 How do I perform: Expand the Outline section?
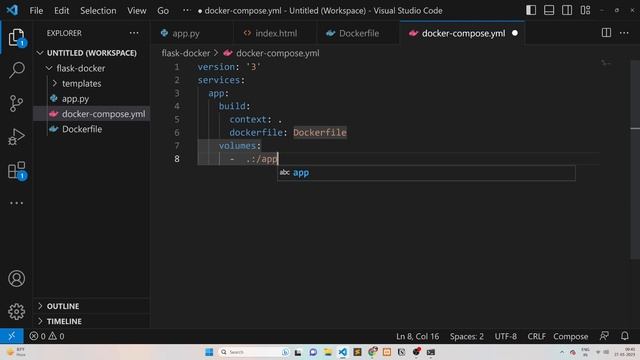click(40, 306)
